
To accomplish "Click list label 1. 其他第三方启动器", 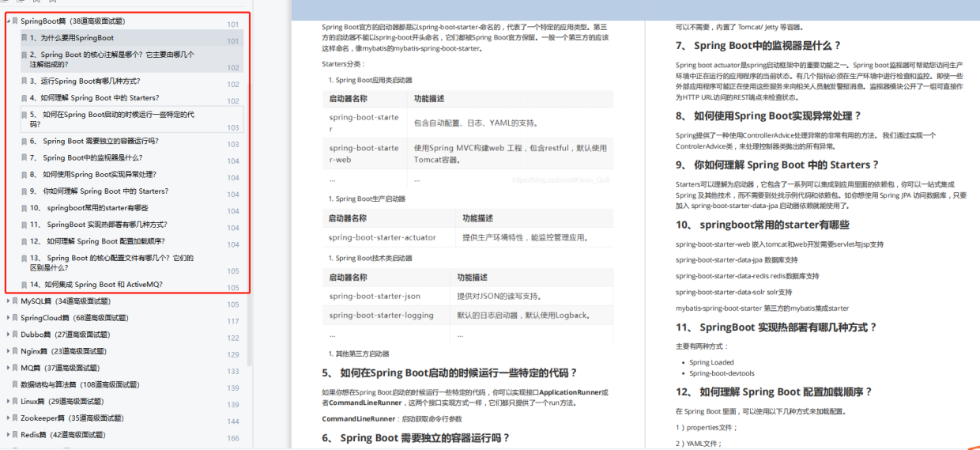I will click(x=359, y=354).
